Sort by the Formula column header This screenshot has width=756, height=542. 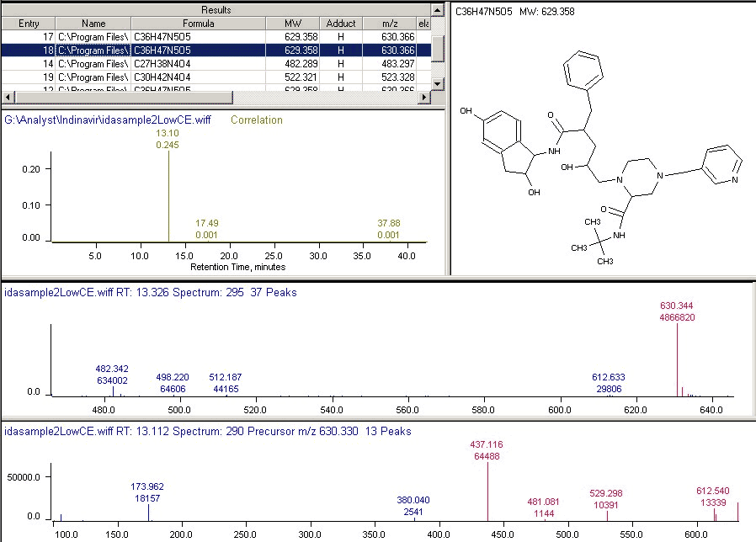(x=198, y=24)
